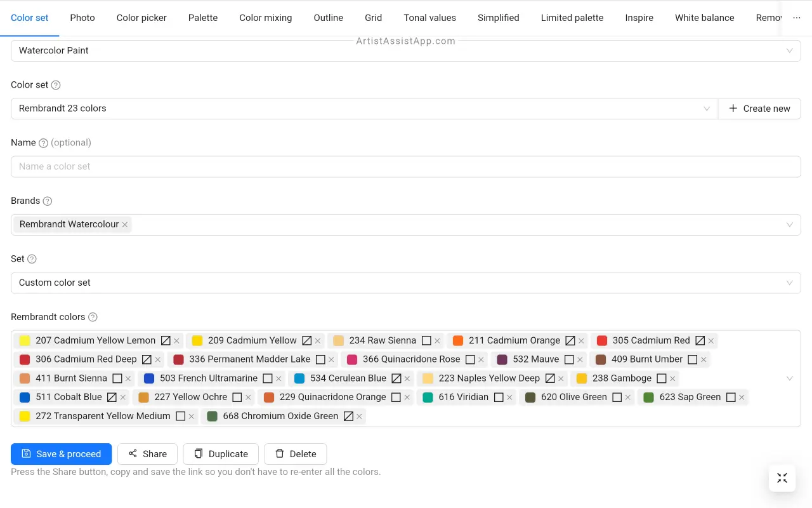The width and height of the screenshot is (812, 508).
Task: Click Create new color set button
Action: pos(759,109)
